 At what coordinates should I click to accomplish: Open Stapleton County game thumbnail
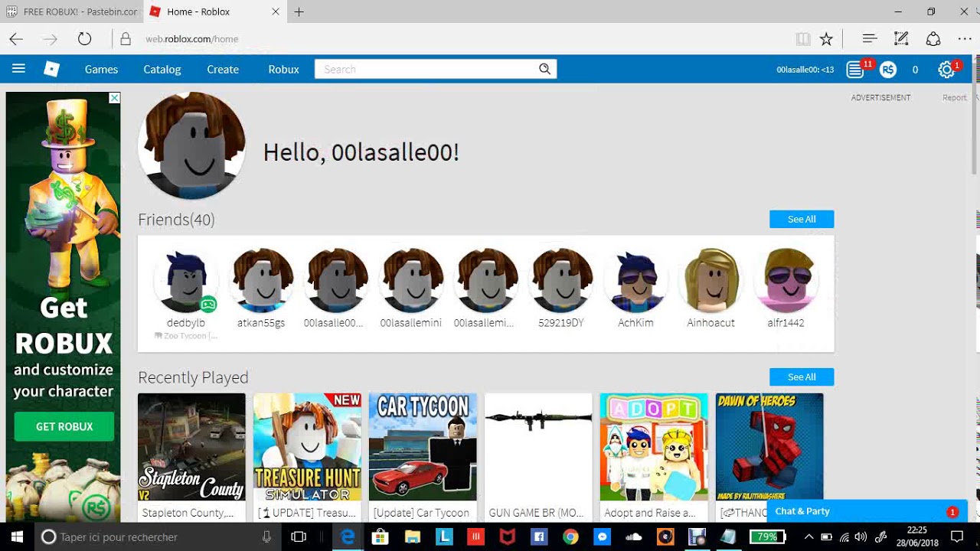pyautogui.click(x=191, y=447)
